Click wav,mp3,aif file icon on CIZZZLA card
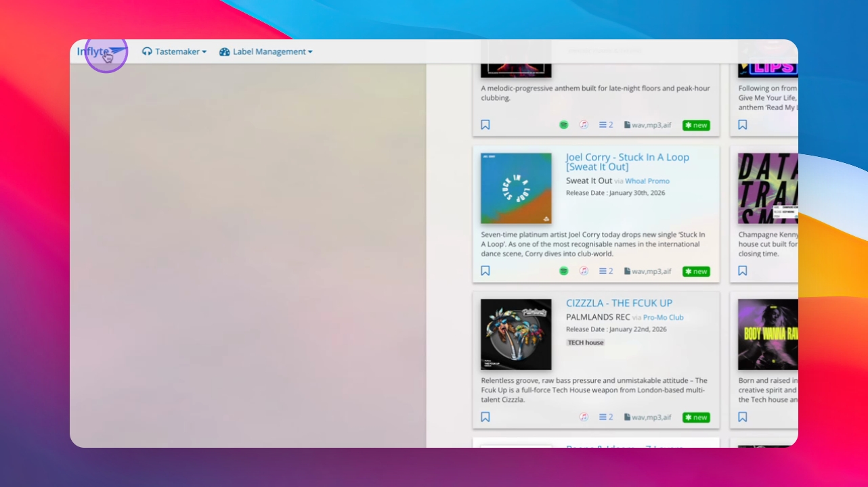 648,417
